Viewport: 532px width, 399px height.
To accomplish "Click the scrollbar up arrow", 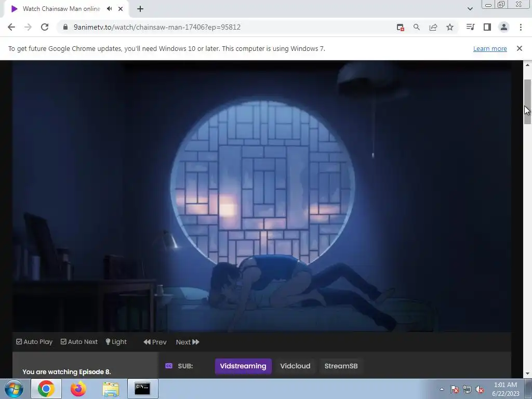I will [527, 65].
